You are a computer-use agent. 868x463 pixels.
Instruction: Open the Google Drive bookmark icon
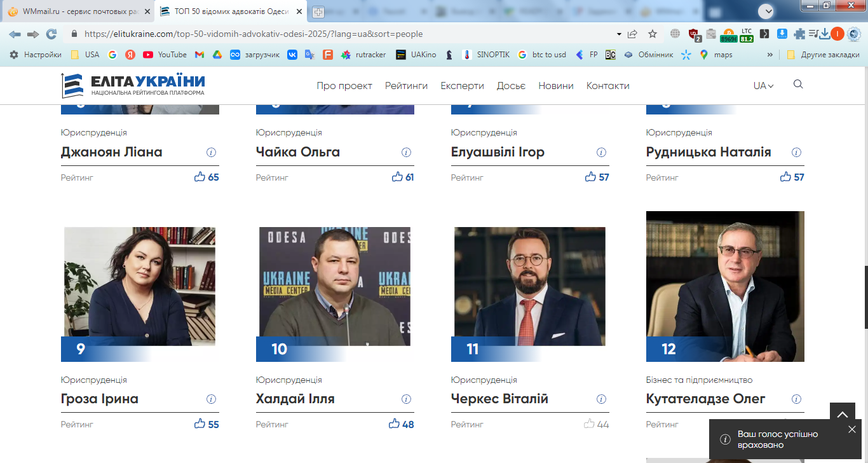pyautogui.click(x=217, y=55)
